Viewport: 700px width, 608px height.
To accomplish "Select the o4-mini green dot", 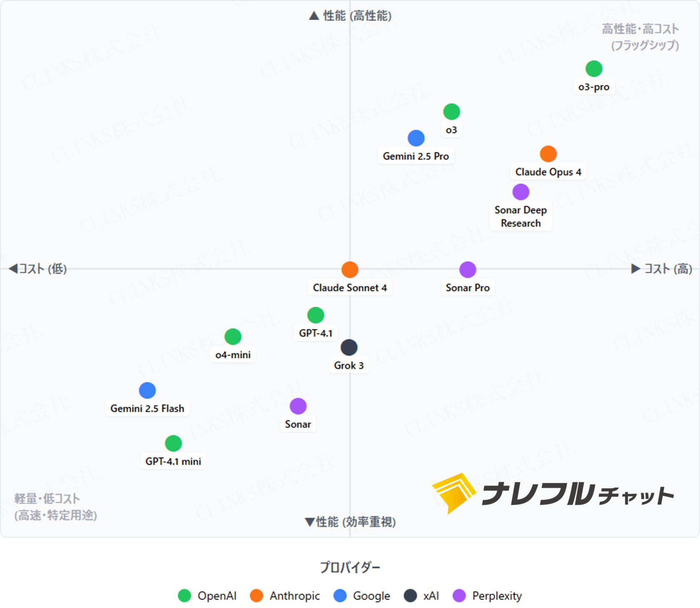I will tap(233, 337).
